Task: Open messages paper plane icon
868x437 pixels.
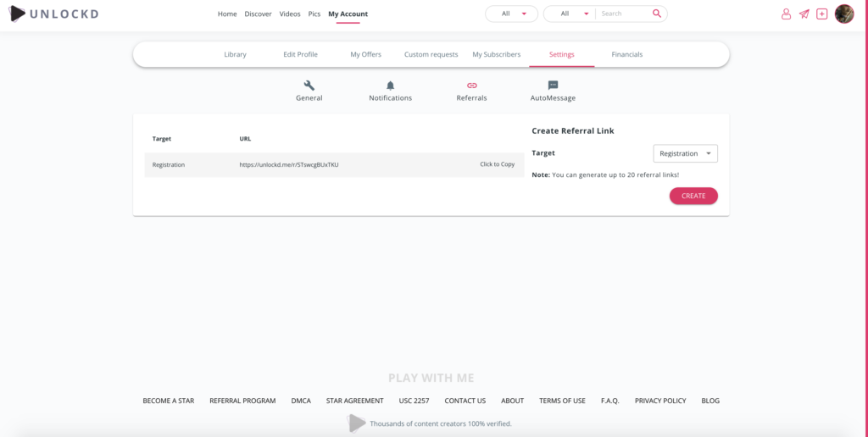Action: (x=804, y=14)
